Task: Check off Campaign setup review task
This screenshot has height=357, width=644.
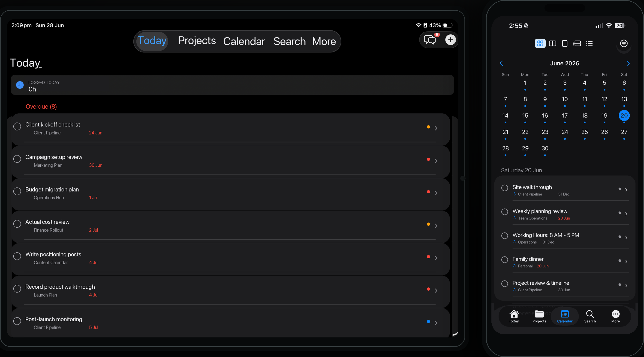Action: click(x=17, y=159)
